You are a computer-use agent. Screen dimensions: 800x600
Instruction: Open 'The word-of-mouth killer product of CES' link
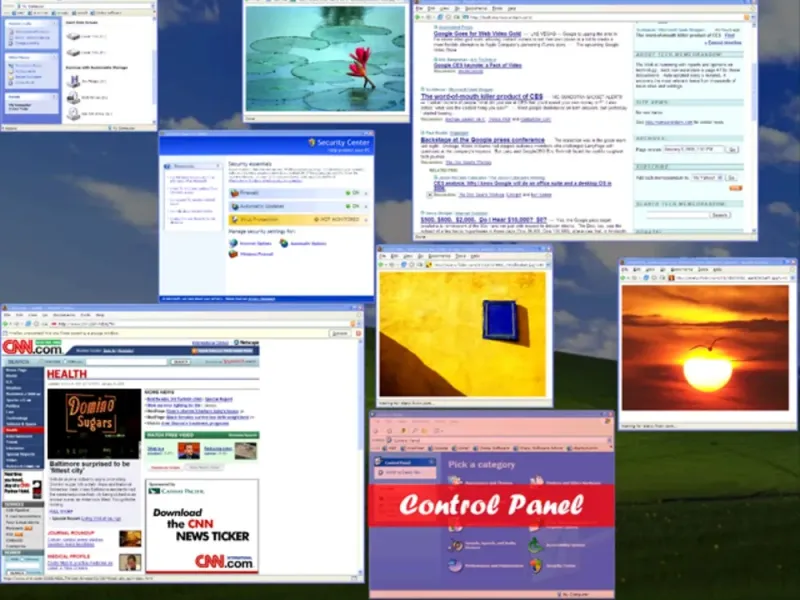(482, 96)
